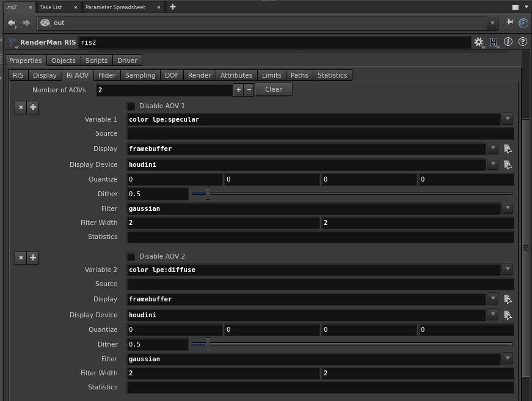Viewport: 532px width, 401px height.
Task: Click the AOV 1 Source field
Action: [320, 134]
